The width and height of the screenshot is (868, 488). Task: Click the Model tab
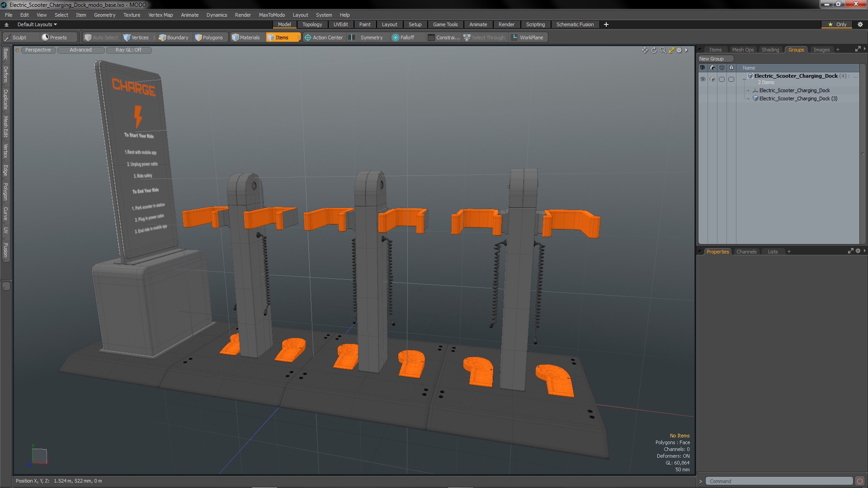284,24
